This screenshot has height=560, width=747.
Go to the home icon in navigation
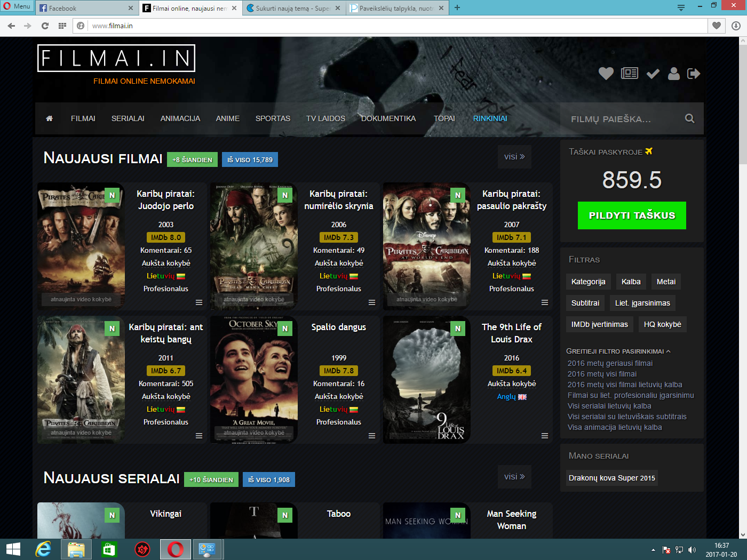(49, 118)
